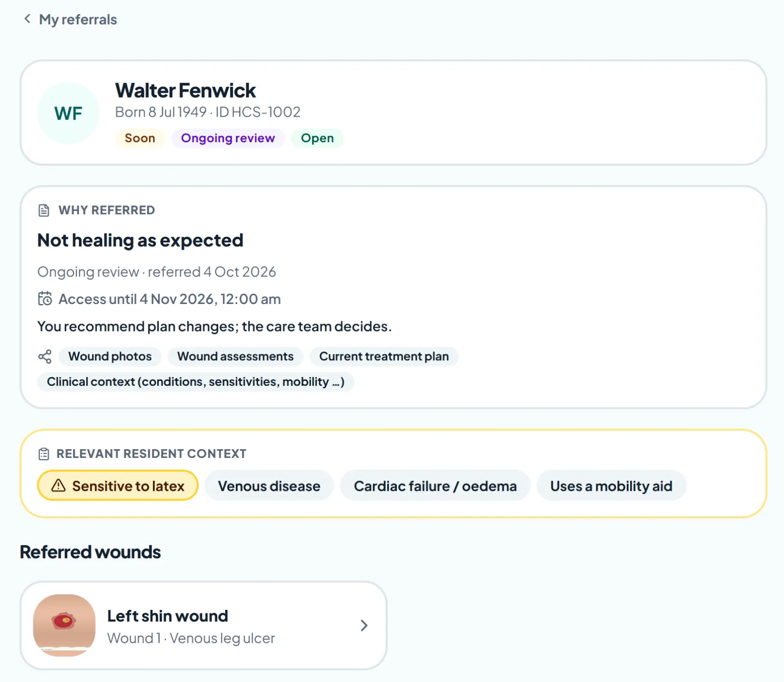
Task: Click the back chevron arrow icon
Action: pos(27,19)
